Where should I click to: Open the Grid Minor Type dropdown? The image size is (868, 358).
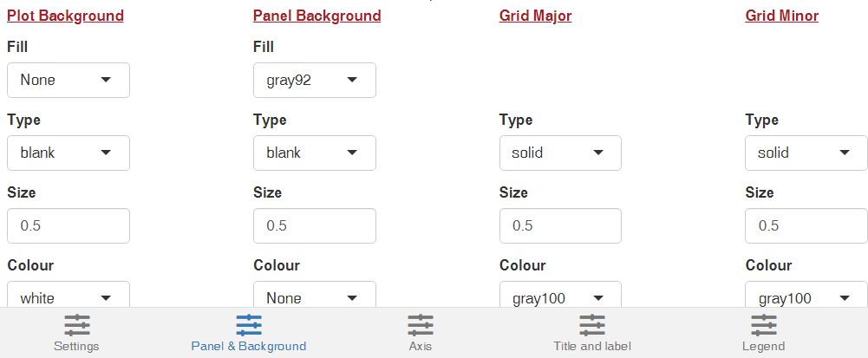tap(806, 153)
